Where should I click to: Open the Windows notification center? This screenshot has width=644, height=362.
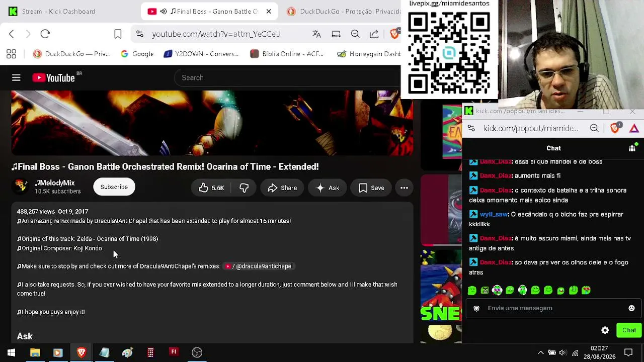(x=628, y=352)
